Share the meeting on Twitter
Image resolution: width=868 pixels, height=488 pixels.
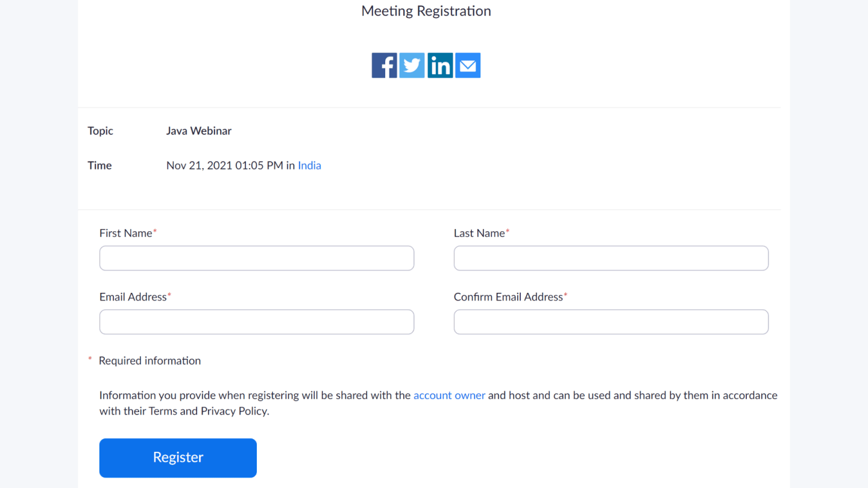coord(412,65)
